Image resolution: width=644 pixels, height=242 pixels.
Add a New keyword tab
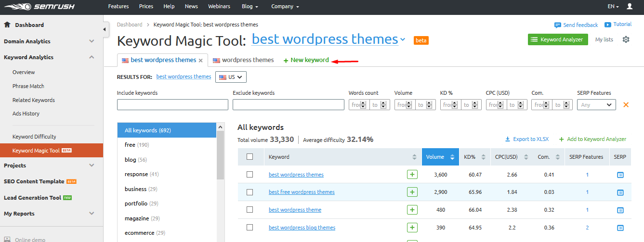click(306, 60)
